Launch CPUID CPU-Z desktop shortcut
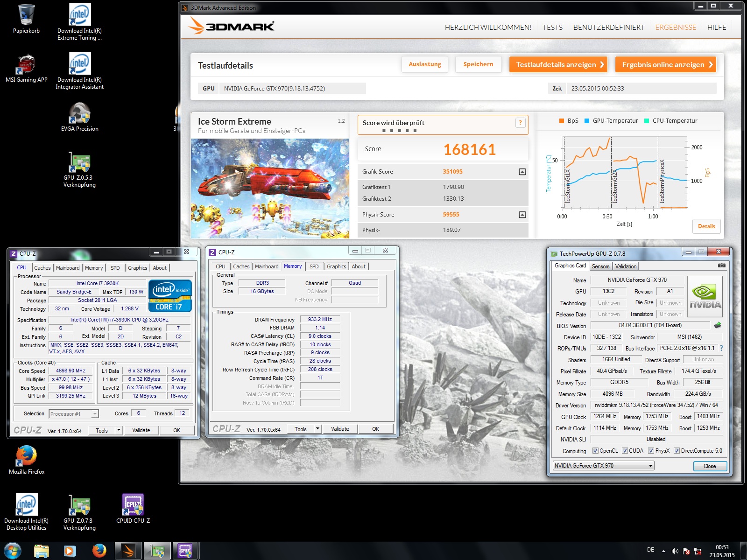 click(133, 509)
